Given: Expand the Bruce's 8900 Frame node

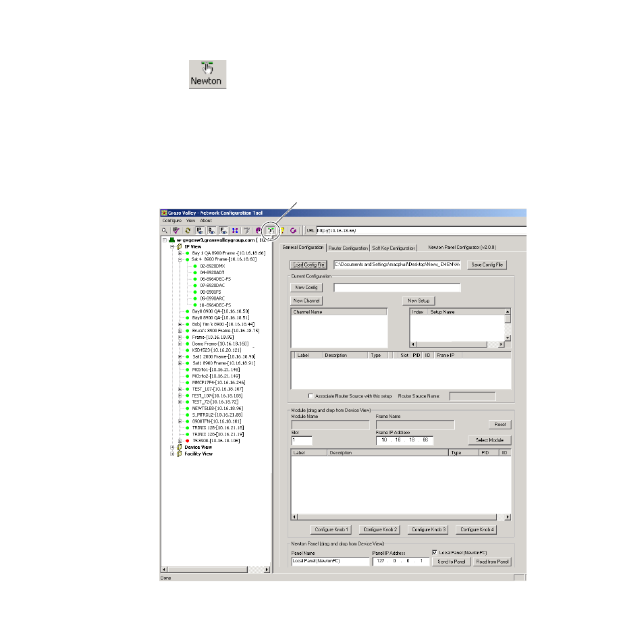Looking at the screenshot, I should (x=180, y=331).
